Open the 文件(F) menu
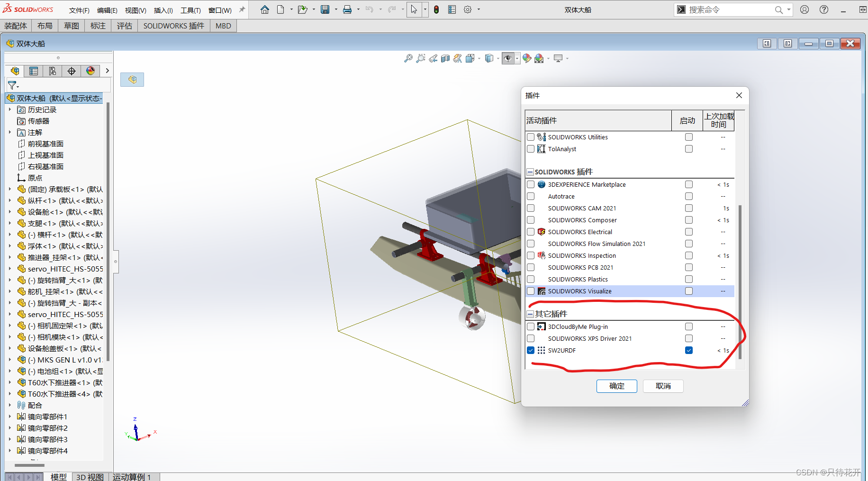868x481 pixels. click(79, 10)
